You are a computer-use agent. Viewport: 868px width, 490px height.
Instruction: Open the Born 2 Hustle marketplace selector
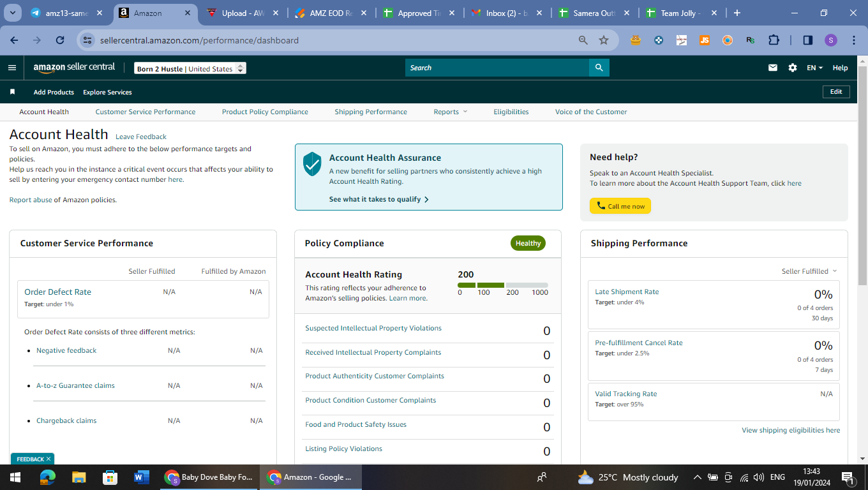(190, 69)
